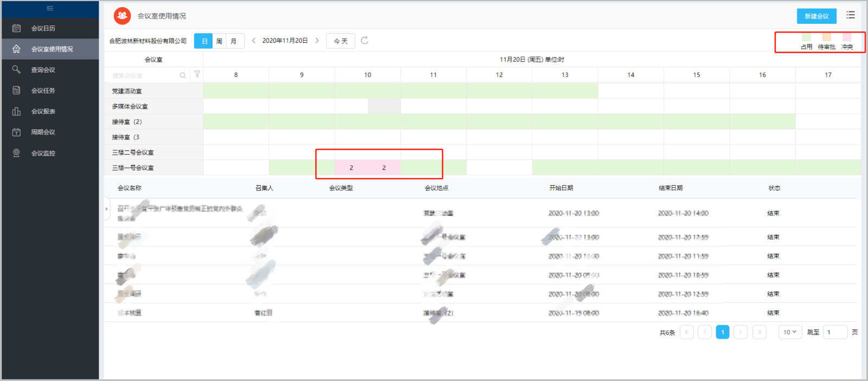
Task: Click the red 会议室使用情况 logo icon
Action: pos(123,16)
